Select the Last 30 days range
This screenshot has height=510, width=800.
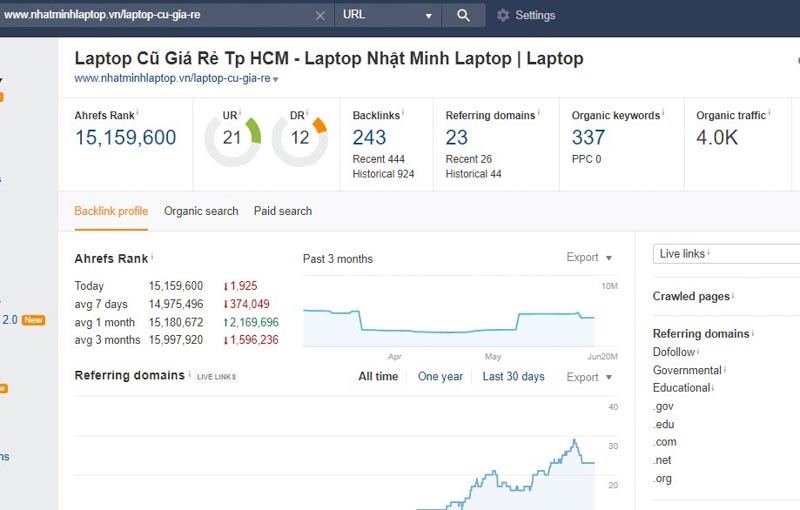pyautogui.click(x=513, y=376)
